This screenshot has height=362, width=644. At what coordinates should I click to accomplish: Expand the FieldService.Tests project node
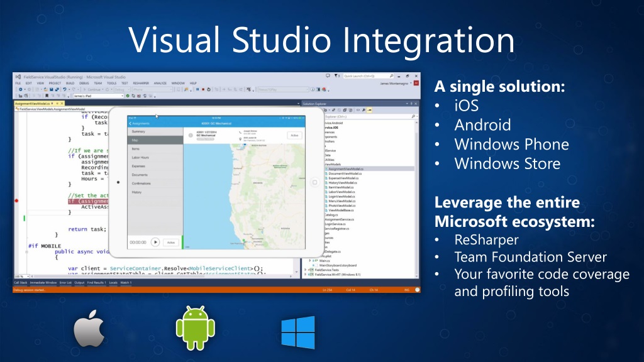click(x=305, y=270)
